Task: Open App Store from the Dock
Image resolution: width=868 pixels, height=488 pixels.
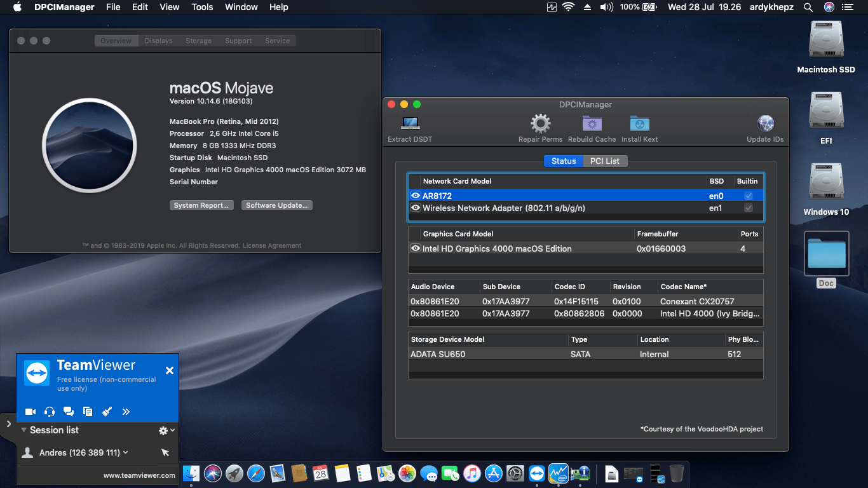Action: 494,473
